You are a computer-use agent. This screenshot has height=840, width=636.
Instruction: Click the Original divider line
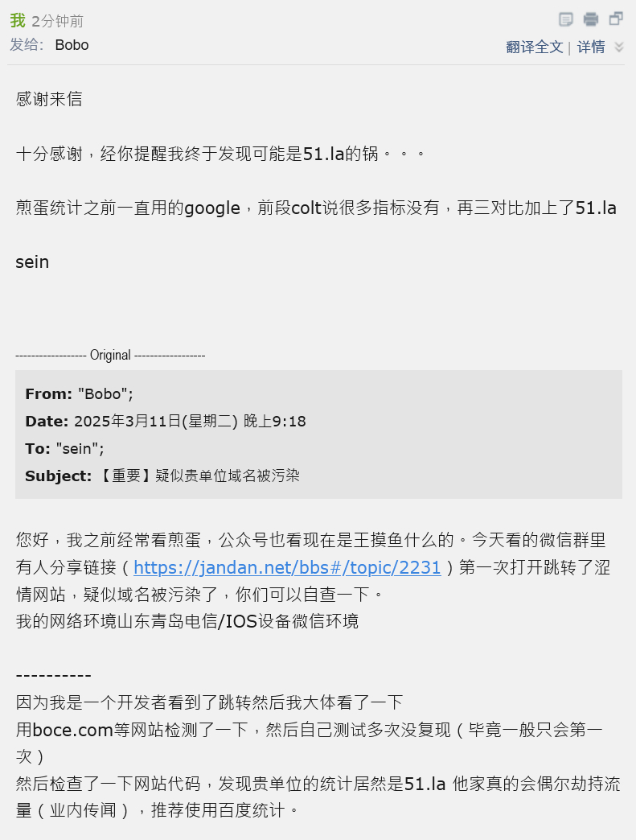(110, 355)
